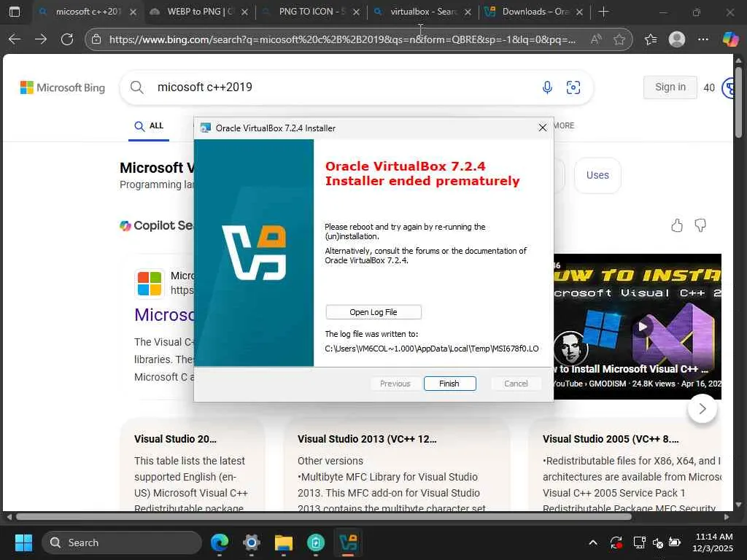Open Read aloud icon in address bar

(596, 39)
